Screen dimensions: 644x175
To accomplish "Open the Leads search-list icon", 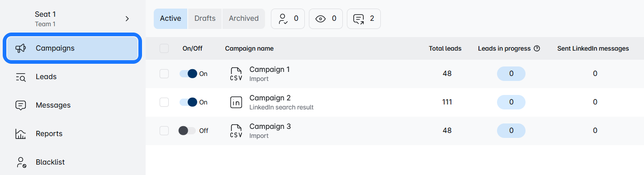I will (20, 77).
